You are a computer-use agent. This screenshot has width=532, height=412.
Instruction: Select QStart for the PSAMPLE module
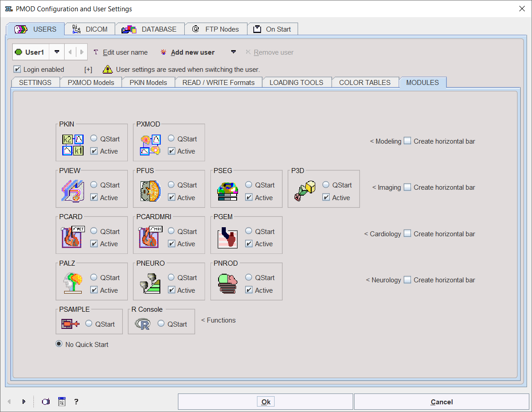click(89, 324)
